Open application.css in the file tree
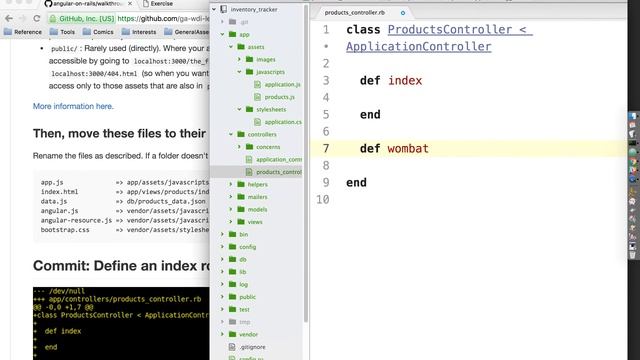The height and width of the screenshot is (360, 640). click(278, 122)
